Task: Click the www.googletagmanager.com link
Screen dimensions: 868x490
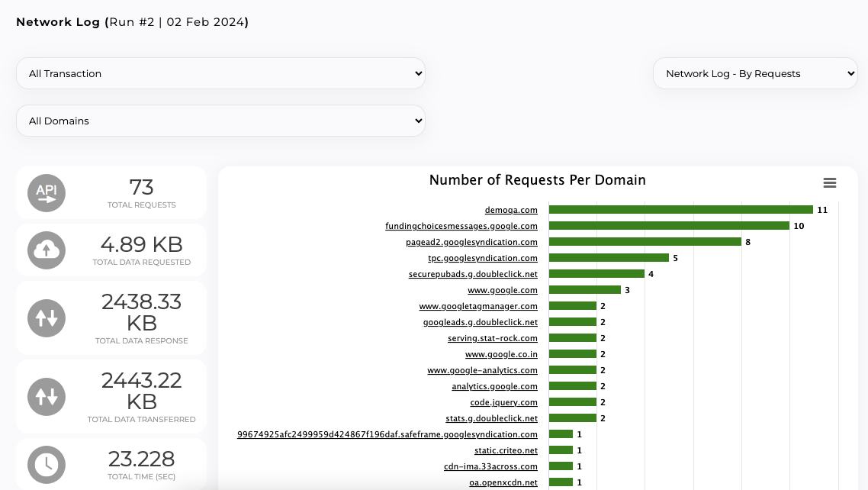Action: tap(478, 306)
